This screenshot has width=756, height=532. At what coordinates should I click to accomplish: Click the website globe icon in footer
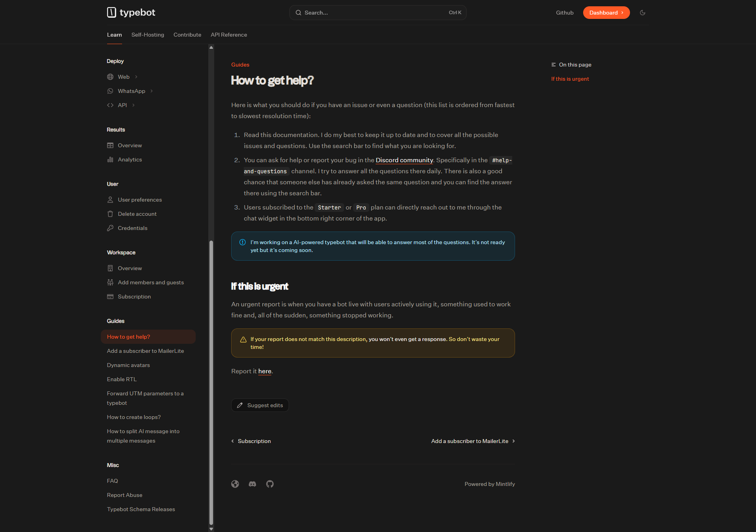[235, 484]
